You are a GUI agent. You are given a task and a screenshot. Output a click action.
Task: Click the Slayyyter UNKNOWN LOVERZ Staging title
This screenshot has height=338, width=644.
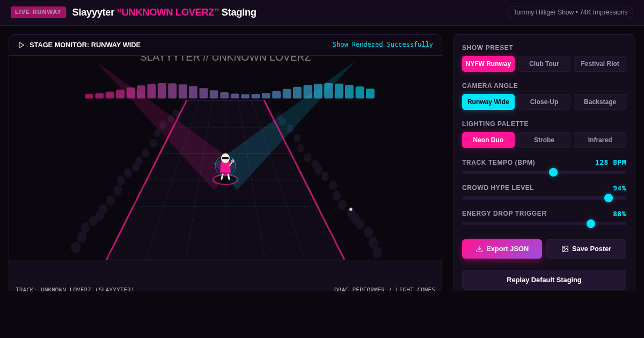[x=164, y=12]
